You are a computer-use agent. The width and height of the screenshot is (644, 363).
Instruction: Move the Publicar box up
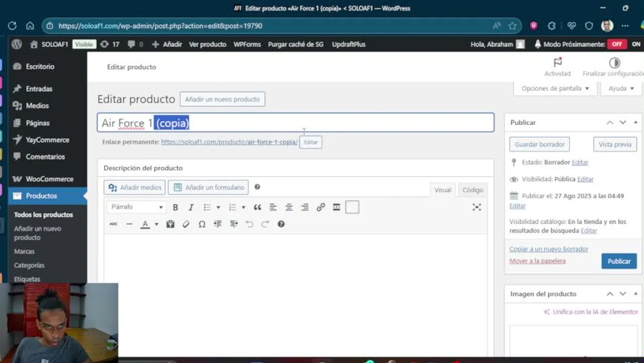(610, 123)
